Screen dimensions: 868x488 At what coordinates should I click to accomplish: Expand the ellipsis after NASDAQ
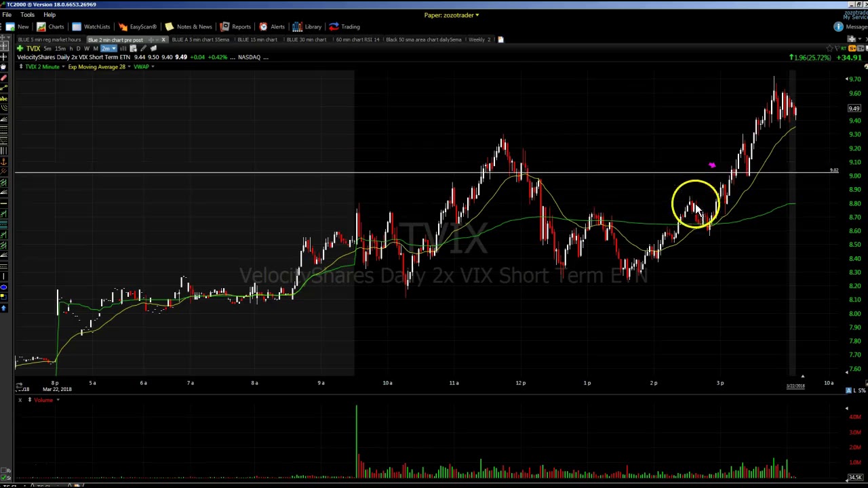point(266,57)
